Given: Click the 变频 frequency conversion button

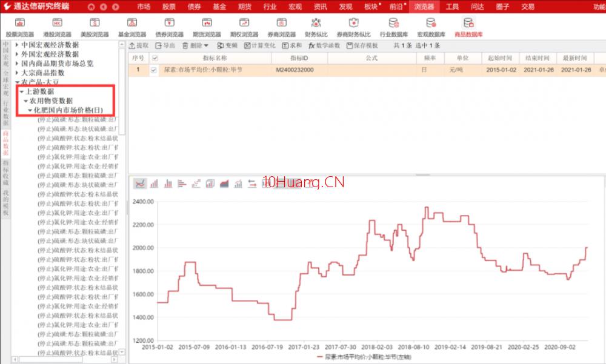Looking at the screenshot, I should (227, 45).
